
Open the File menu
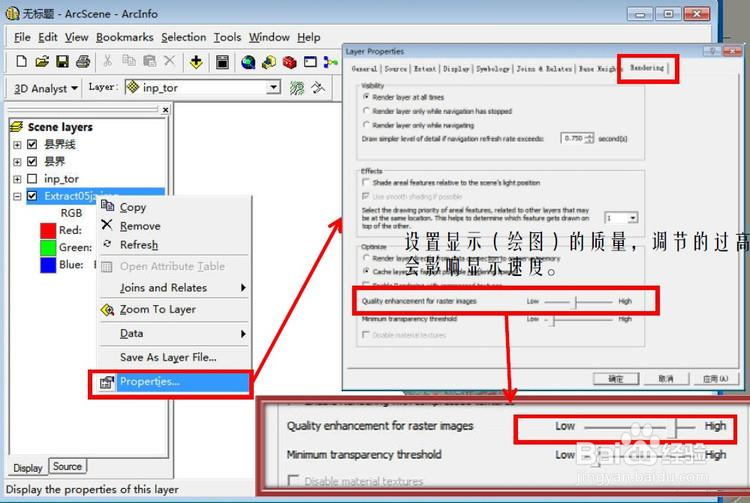pos(22,37)
